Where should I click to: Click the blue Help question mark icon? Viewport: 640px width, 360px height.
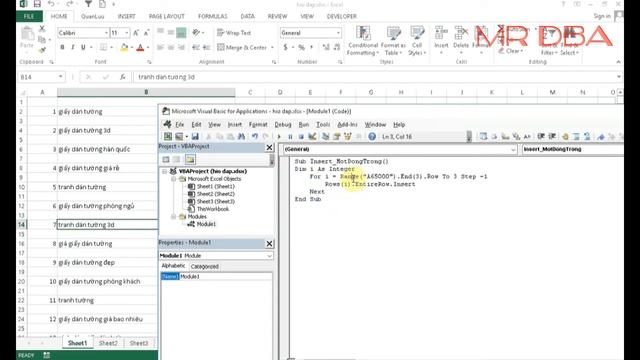pyautogui.click(x=372, y=136)
